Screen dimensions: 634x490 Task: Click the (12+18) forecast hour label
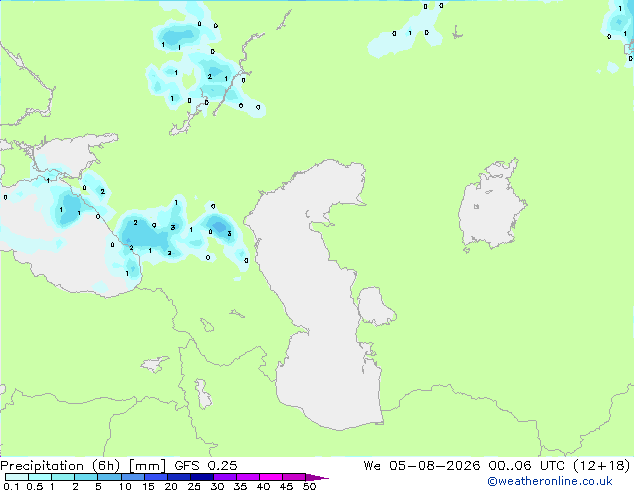[x=602, y=466]
